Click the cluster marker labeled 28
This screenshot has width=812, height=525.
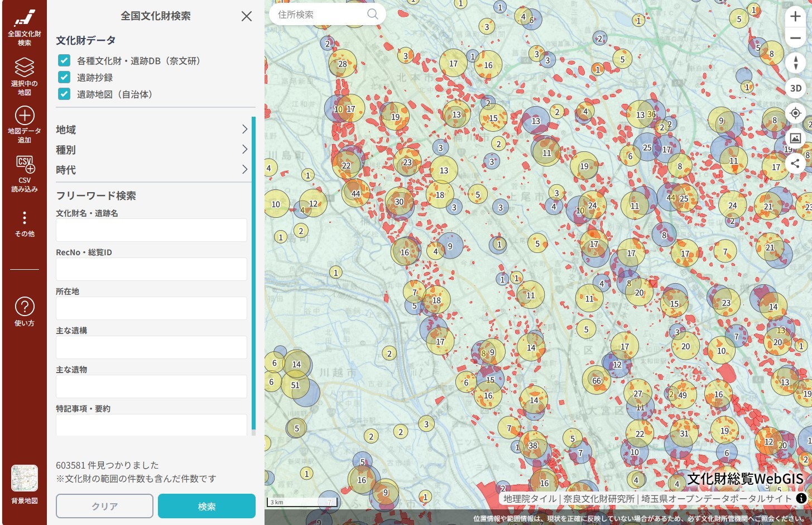342,64
